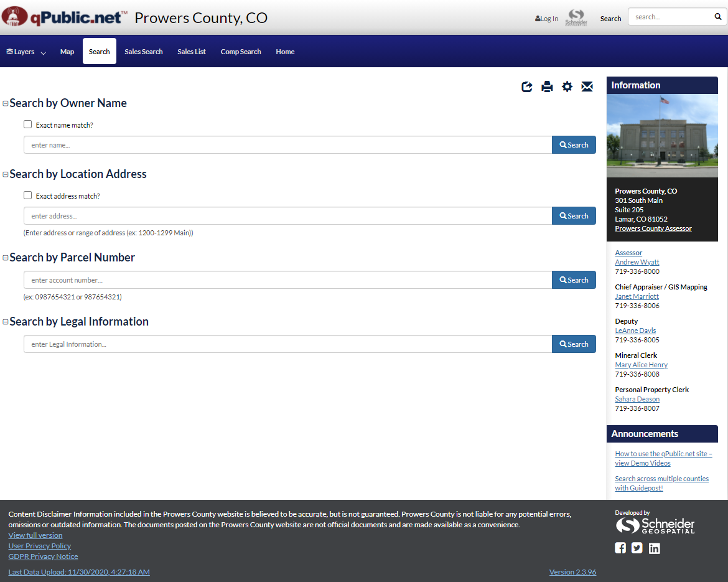Open Sahara Deason contact link

(637, 399)
